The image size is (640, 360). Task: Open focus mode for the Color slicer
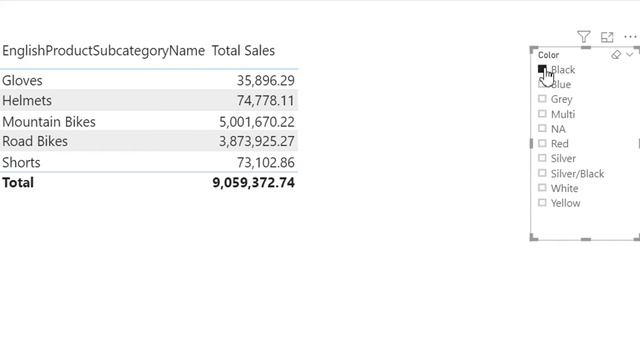click(607, 37)
